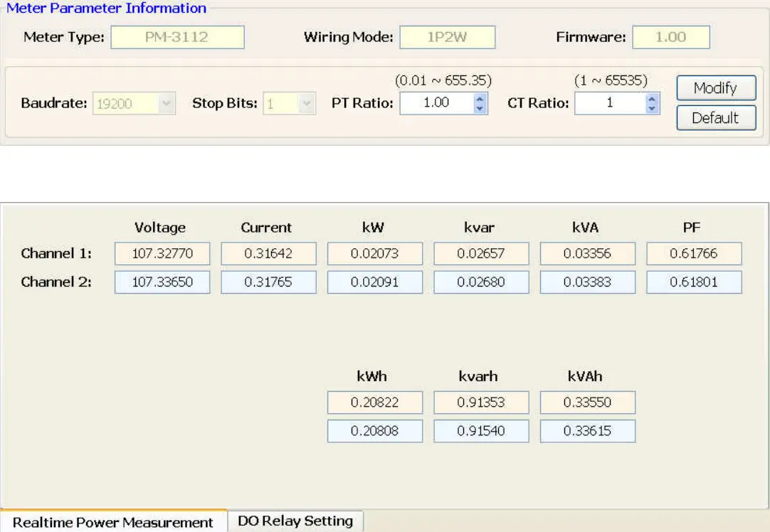This screenshot has height=532, width=770.
Task: Select Channel 2 kVA value 0.03383
Action: coord(588,282)
